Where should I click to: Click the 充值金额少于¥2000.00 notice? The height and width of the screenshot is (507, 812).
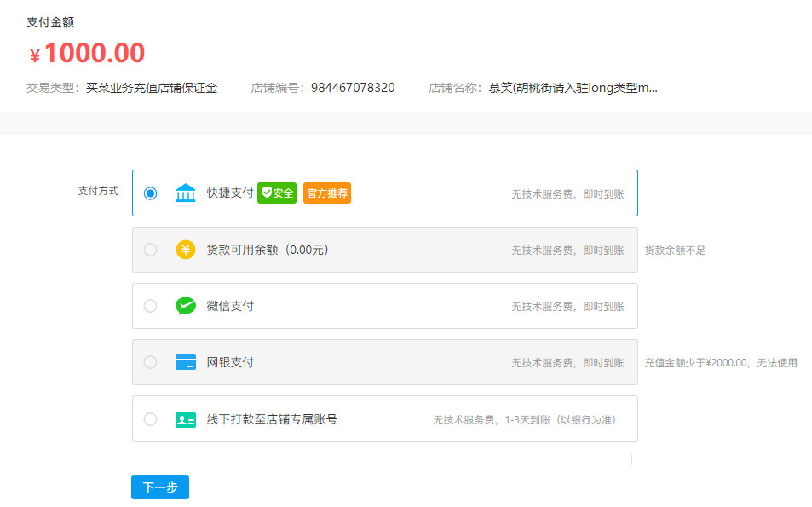(x=721, y=363)
